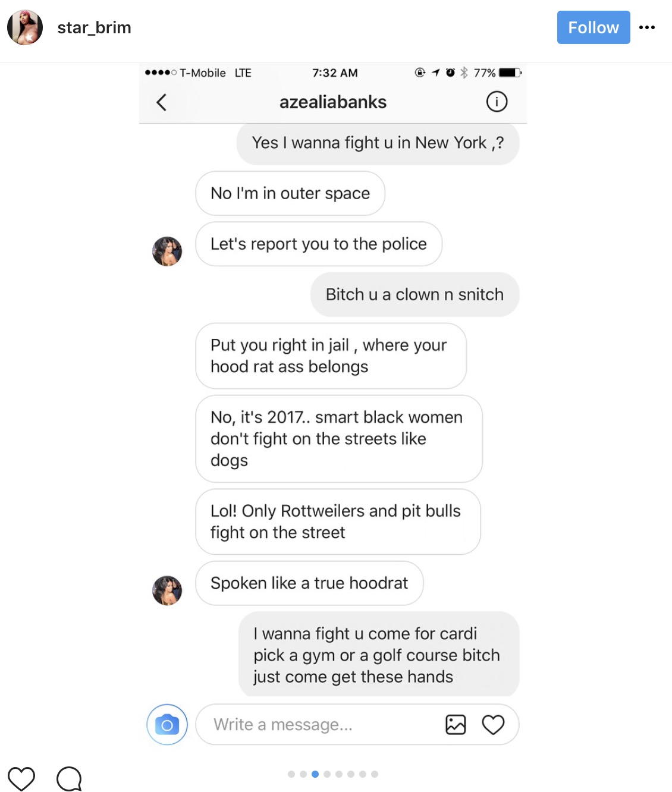Screen dimensions: 672x792
Task: Tap the heart icon in message bar
Action: point(493,724)
